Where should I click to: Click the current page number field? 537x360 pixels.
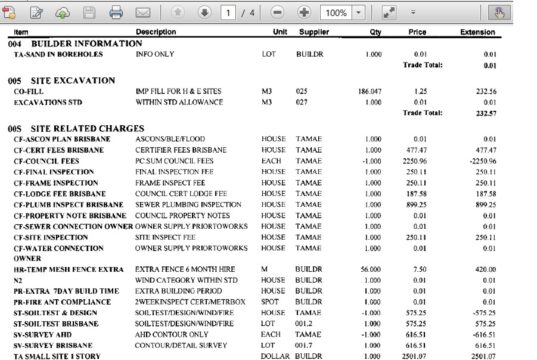point(228,13)
